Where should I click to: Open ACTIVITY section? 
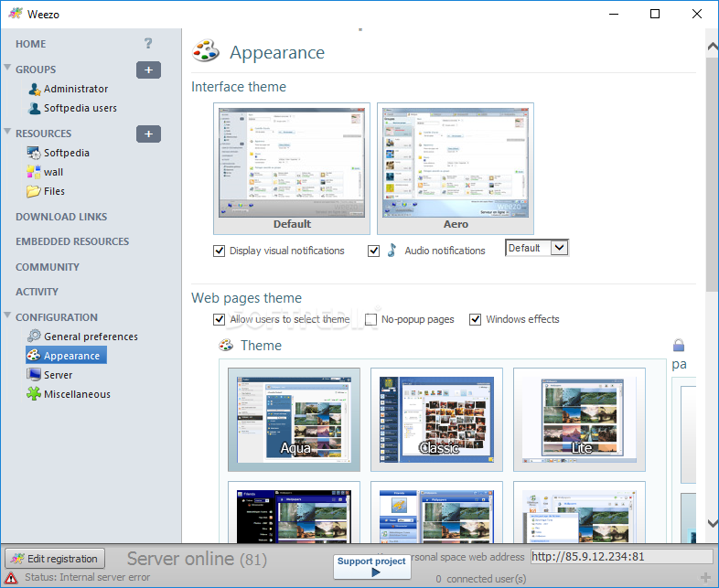[x=38, y=292]
